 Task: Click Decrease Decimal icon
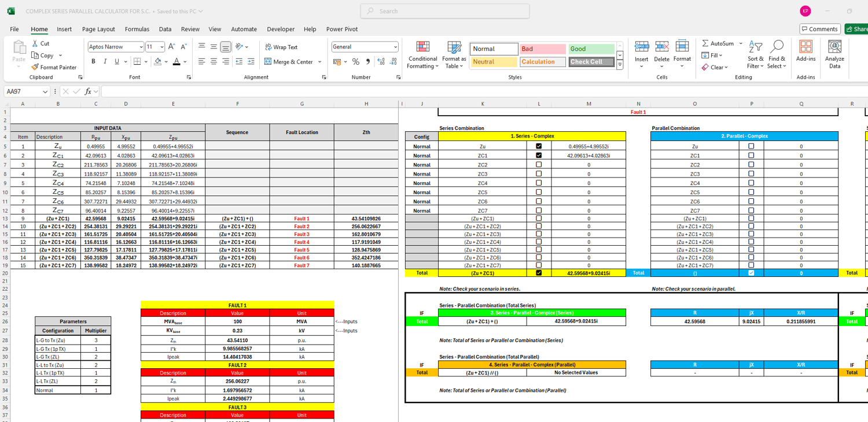click(x=393, y=62)
